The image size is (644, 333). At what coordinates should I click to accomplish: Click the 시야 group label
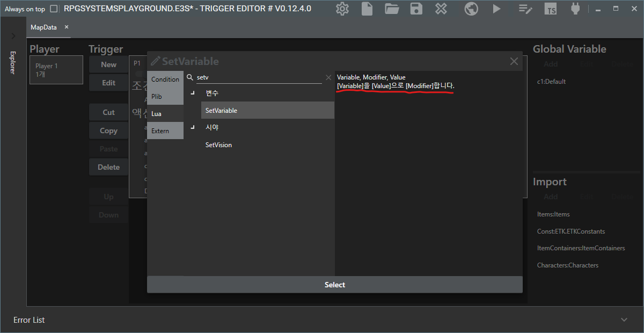point(212,128)
